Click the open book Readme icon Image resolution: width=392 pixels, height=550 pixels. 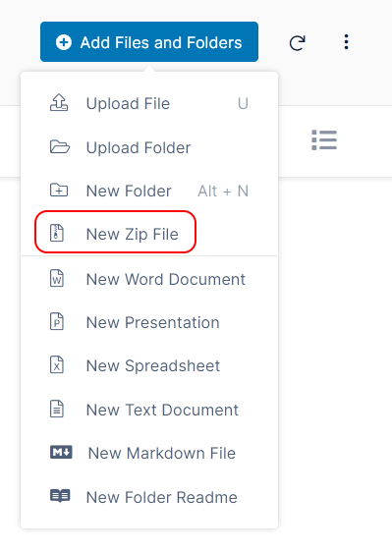pyautogui.click(x=60, y=496)
